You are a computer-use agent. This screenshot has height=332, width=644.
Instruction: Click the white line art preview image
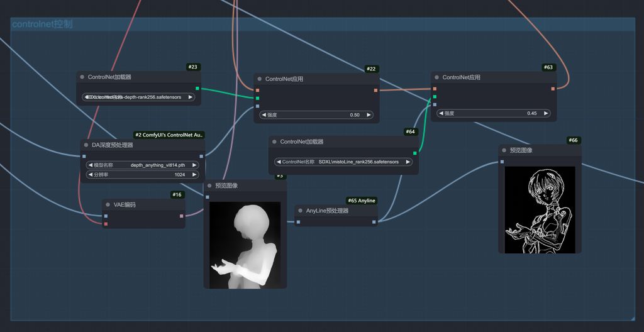click(x=540, y=209)
